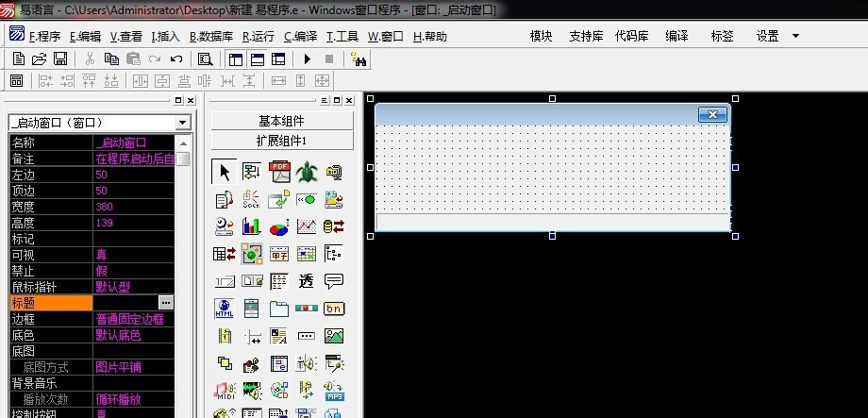Click the 扩展组件1 button
Image resolution: width=868 pixels, height=418 pixels.
tap(281, 141)
